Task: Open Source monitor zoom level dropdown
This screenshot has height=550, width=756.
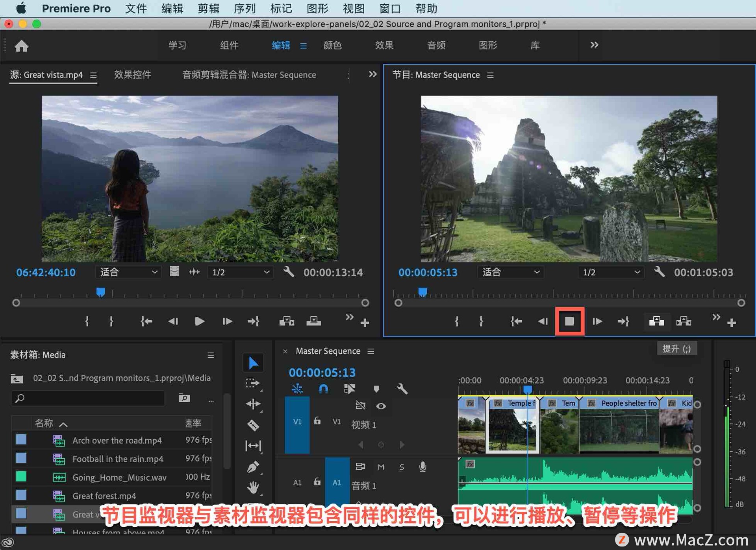Action: (128, 272)
